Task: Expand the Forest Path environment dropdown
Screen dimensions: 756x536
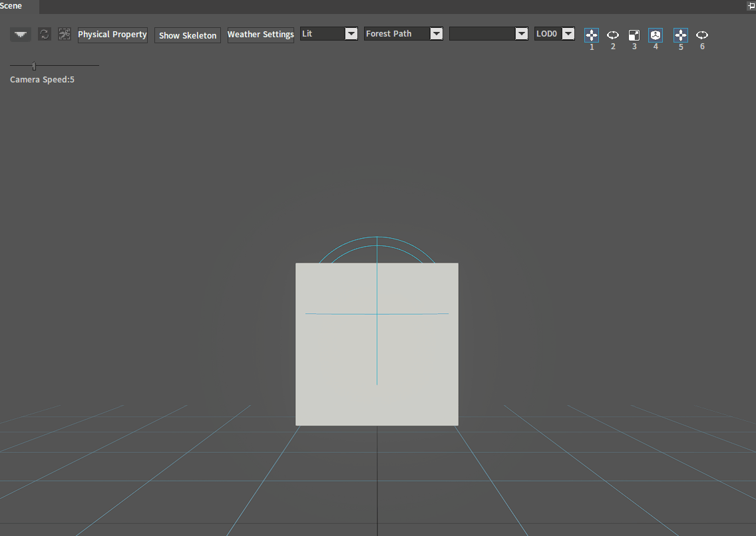Action: pos(403,34)
